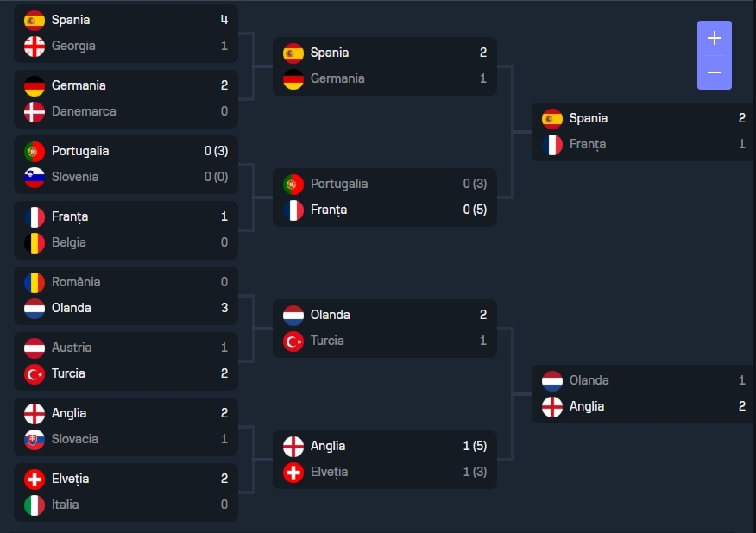Image resolution: width=756 pixels, height=533 pixels.
Task: Click Elveția flag in Anglia quarterfinal
Action: click(x=293, y=472)
